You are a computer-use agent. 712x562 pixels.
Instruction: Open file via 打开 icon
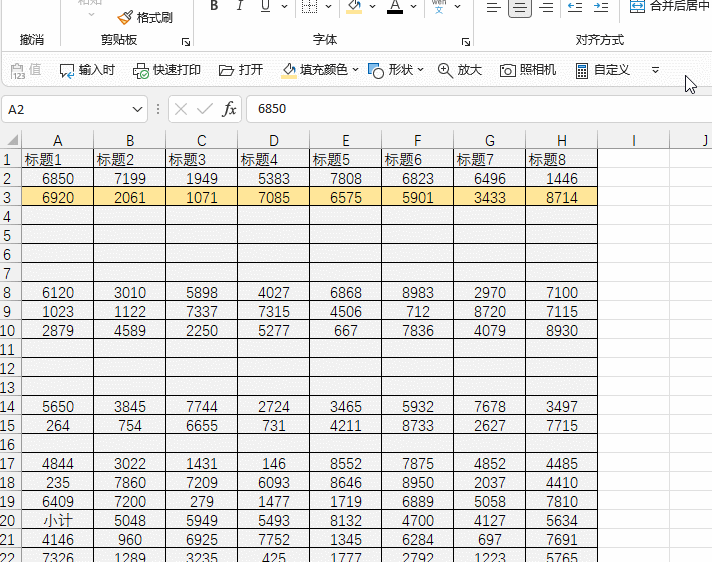pos(226,70)
